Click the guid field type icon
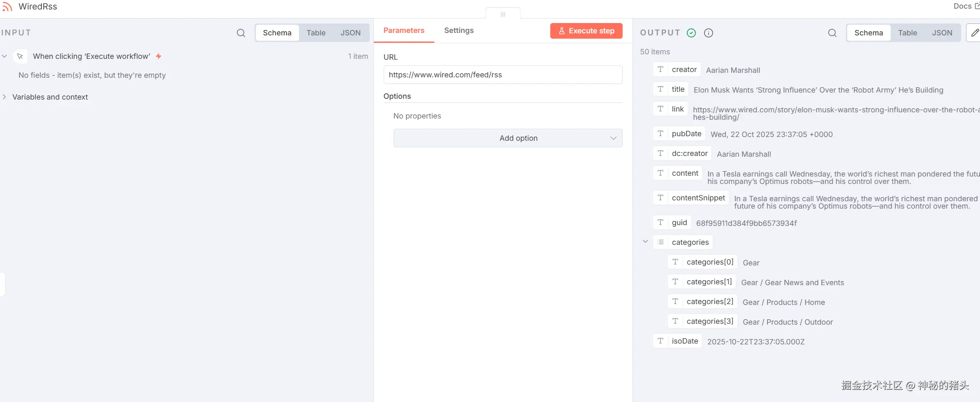This screenshot has height=402, width=980. (660, 223)
